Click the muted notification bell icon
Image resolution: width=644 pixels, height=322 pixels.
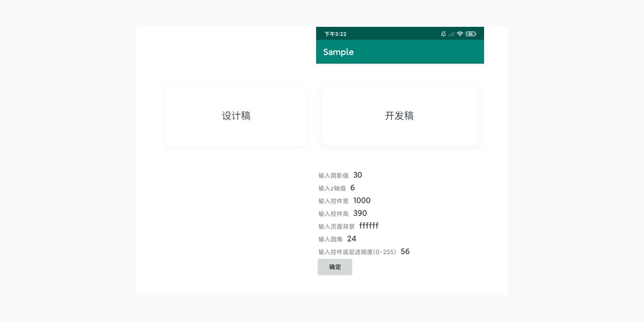point(443,34)
